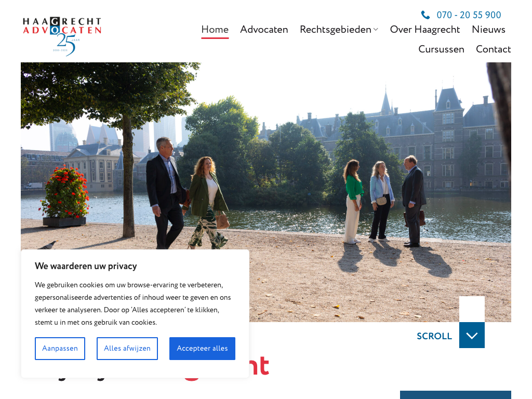Click the 25 jaar anniversary emblem
The width and height of the screenshot is (532, 399).
click(x=67, y=45)
